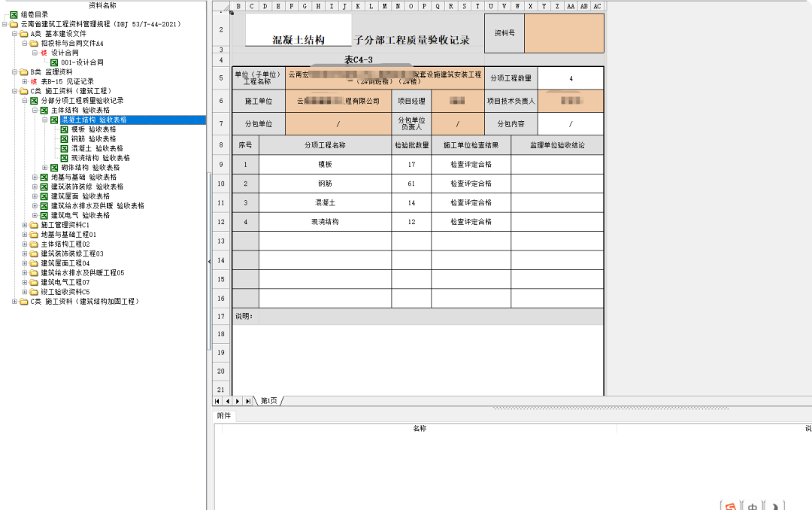The image size is (812, 510).
Task: Click the red 模 icon before 表B-15 见证记录
Action: (34, 82)
